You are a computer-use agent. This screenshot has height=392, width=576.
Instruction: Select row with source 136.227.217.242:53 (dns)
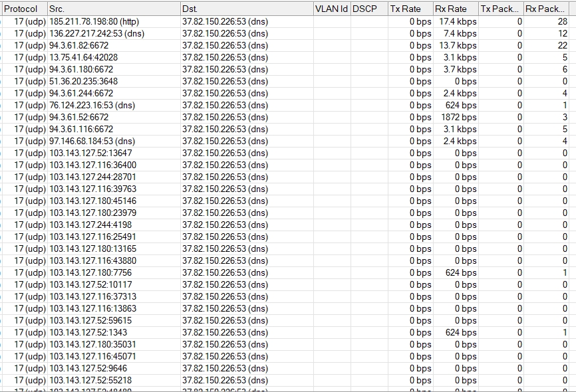click(96, 34)
